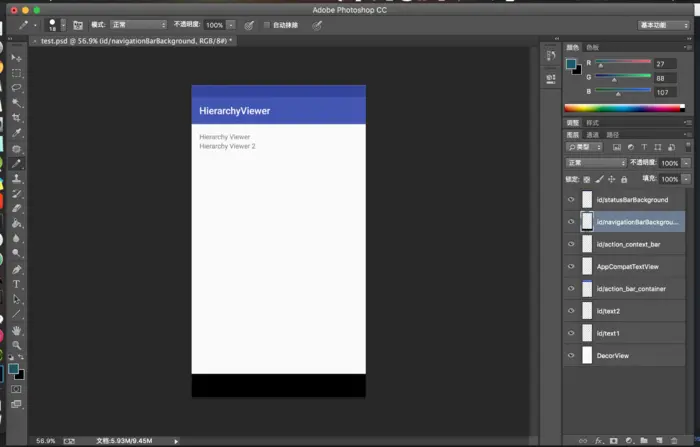Open layers panel opacity arrow
This screenshot has width=700, height=447.
click(x=687, y=163)
